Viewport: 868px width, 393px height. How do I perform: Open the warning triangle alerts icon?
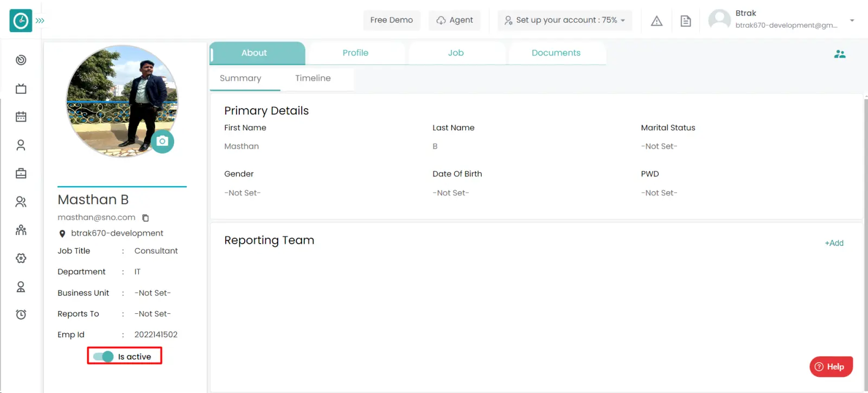[656, 21]
